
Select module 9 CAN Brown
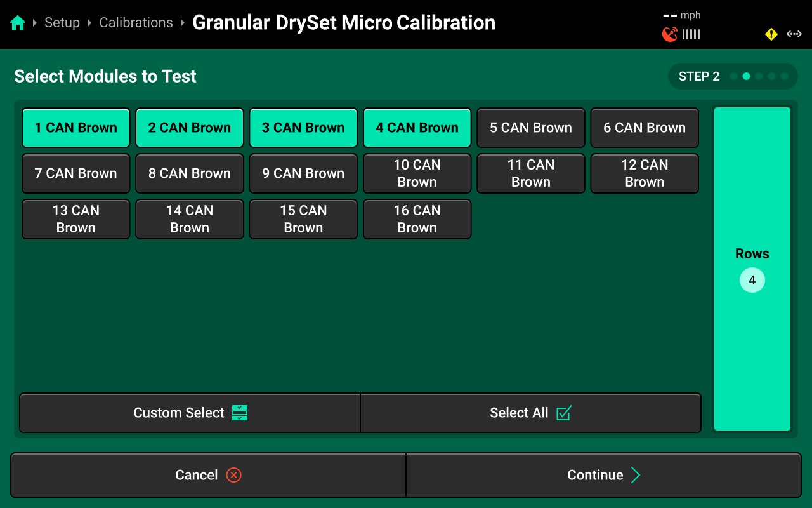click(x=303, y=173)
